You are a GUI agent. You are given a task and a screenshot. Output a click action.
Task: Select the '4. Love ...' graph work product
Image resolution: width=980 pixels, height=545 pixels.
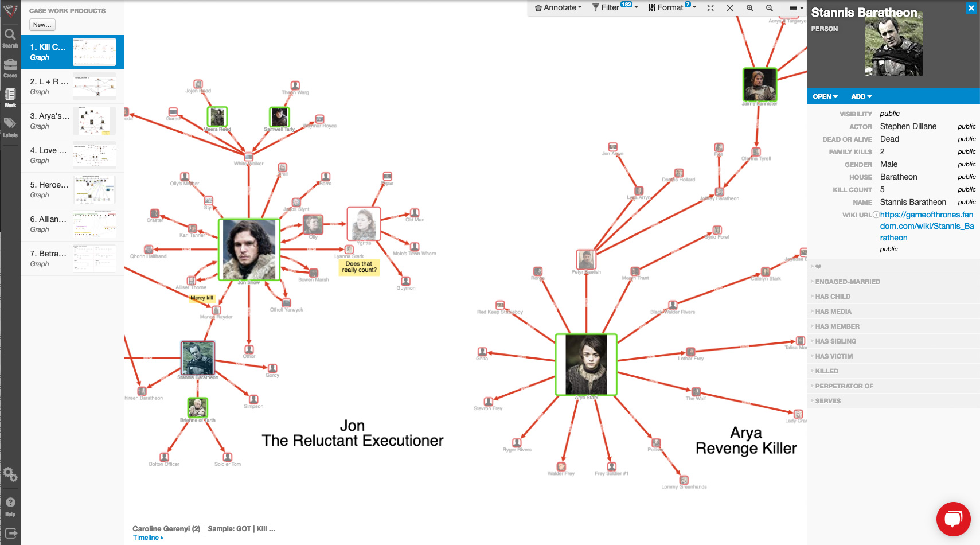coord(72,155)
